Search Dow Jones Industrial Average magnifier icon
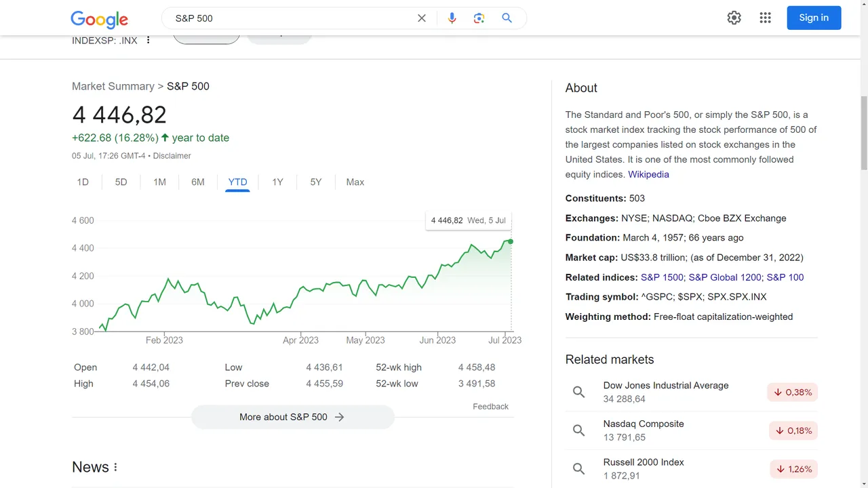Screen dimensions: 868x488 (578, 392)
